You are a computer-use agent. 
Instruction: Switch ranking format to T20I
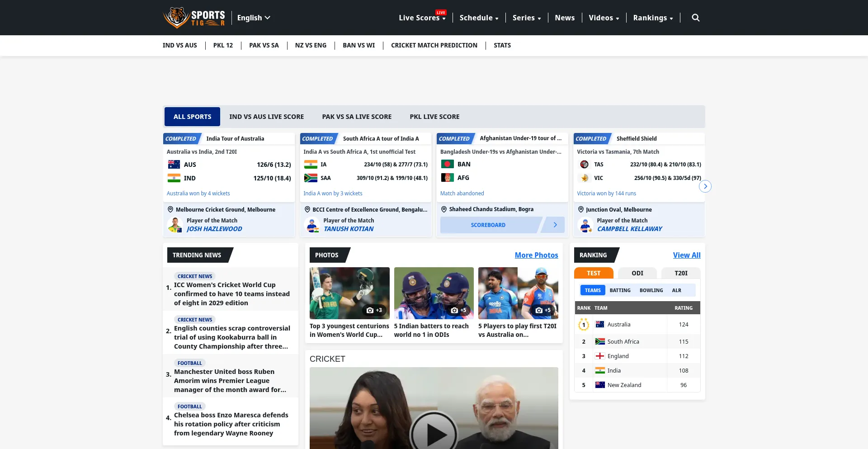click(x=680, y=273)
